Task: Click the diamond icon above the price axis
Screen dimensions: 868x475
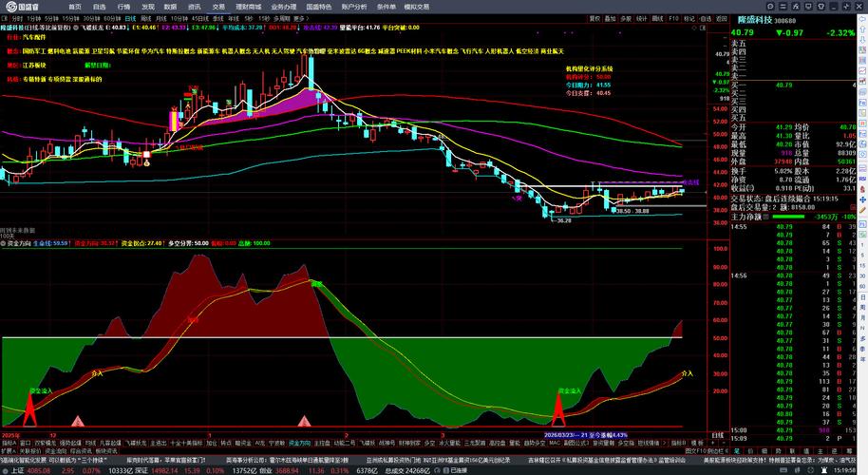Action: coord(695,28)
